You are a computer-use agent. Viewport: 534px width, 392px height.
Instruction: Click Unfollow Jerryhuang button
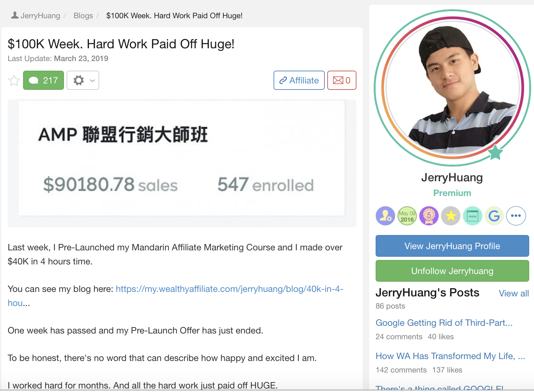click(x=452, y=271)
